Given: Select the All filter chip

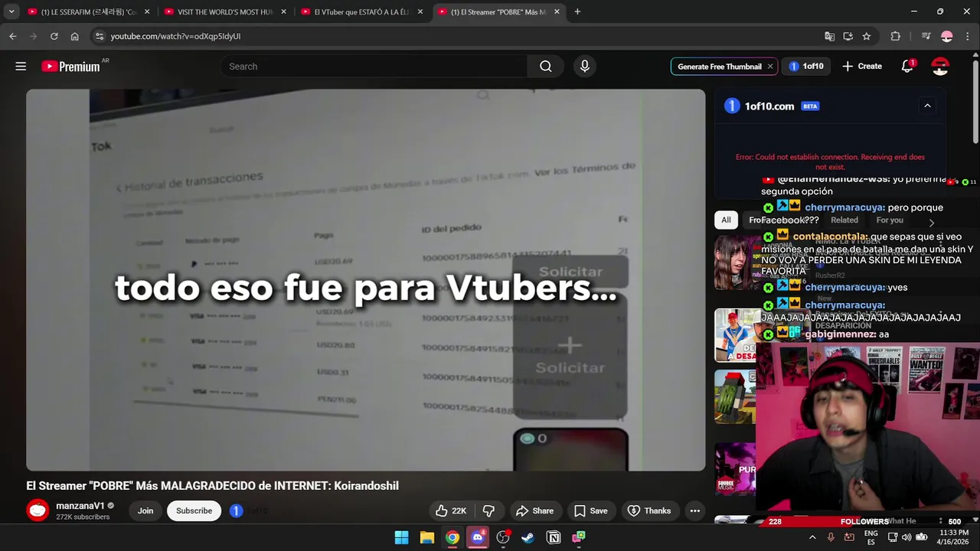Looking at the screenshot, I should tap(726, 220).
